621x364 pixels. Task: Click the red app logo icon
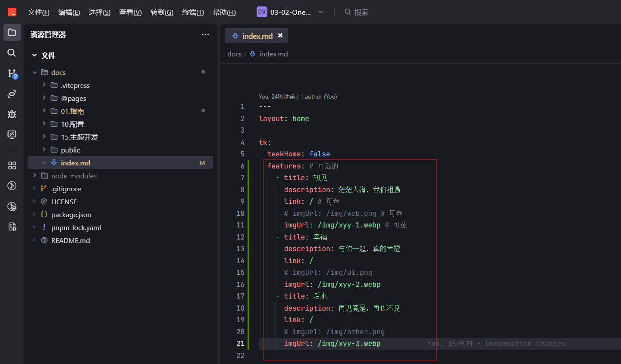point(12,12)
